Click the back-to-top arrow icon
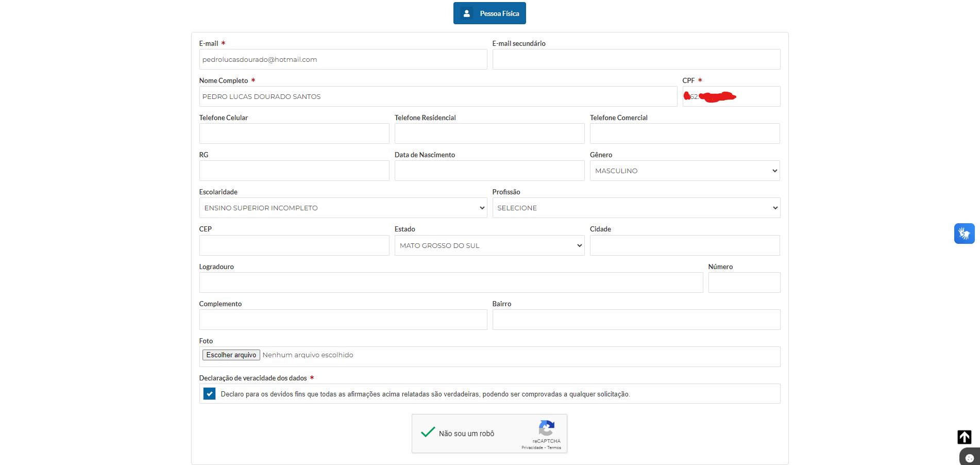This screenshot has height=465, width=980. pyautogui.click(x=965, y=437)
